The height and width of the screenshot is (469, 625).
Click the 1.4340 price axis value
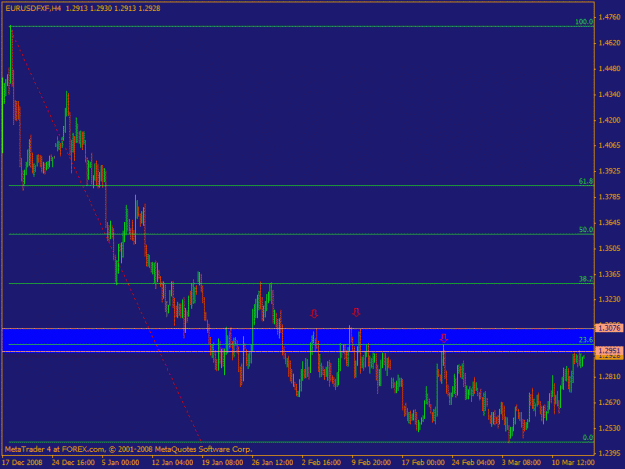[610, 94]
